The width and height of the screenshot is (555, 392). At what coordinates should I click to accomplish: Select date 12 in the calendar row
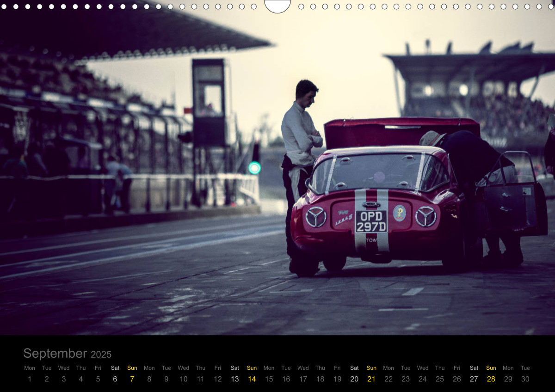point(218,379)
